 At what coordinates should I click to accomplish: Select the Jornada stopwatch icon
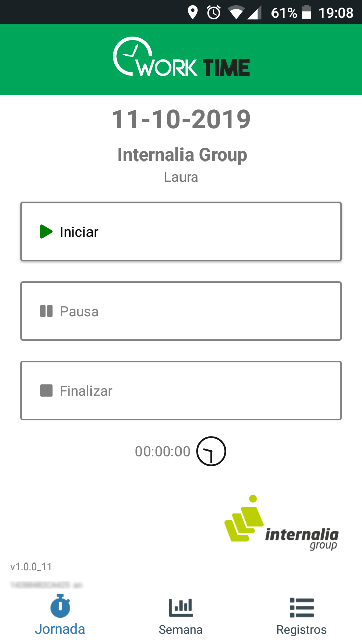click(x=60, y=606)
